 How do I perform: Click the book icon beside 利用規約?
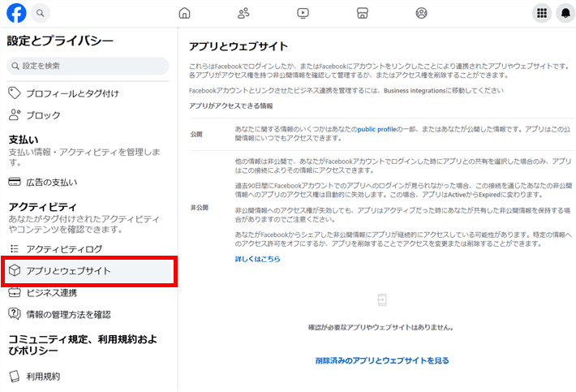pyautogui.click(x=15, y=376)
